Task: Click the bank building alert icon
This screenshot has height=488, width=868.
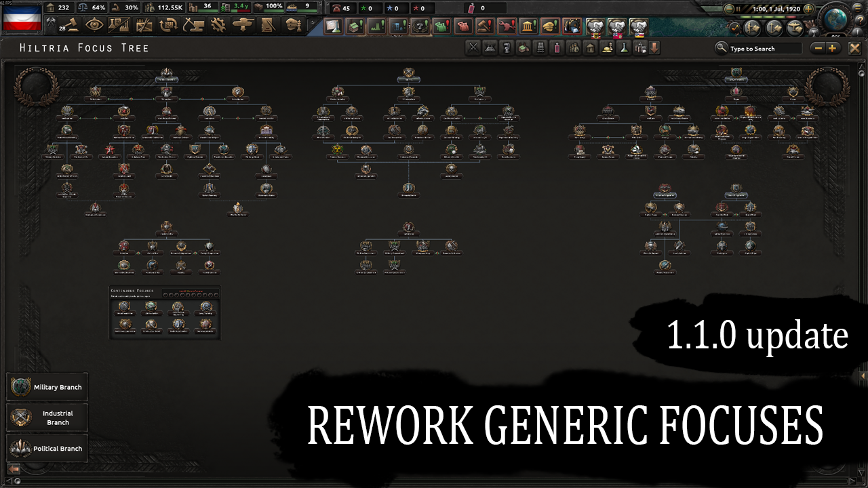Action: [529, 26]
